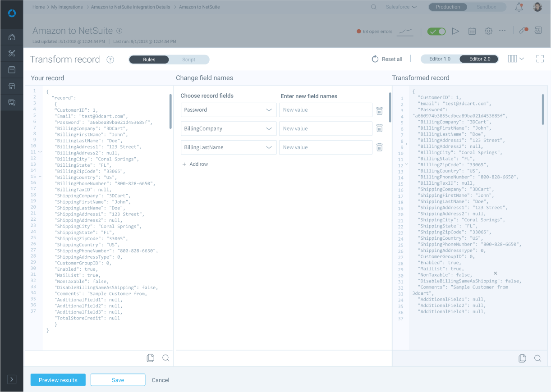Click the Preview results button
Screen dimensions: 551x392
58,380
